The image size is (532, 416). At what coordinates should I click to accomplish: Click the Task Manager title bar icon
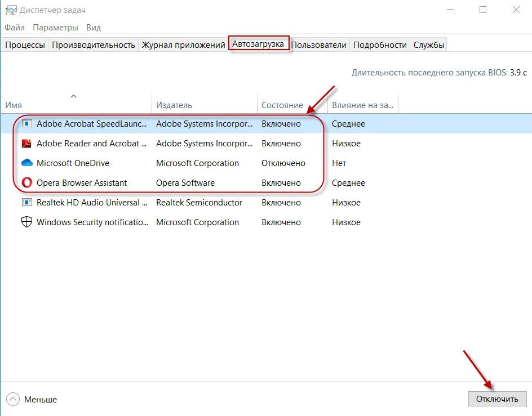(x=11, y=10)
